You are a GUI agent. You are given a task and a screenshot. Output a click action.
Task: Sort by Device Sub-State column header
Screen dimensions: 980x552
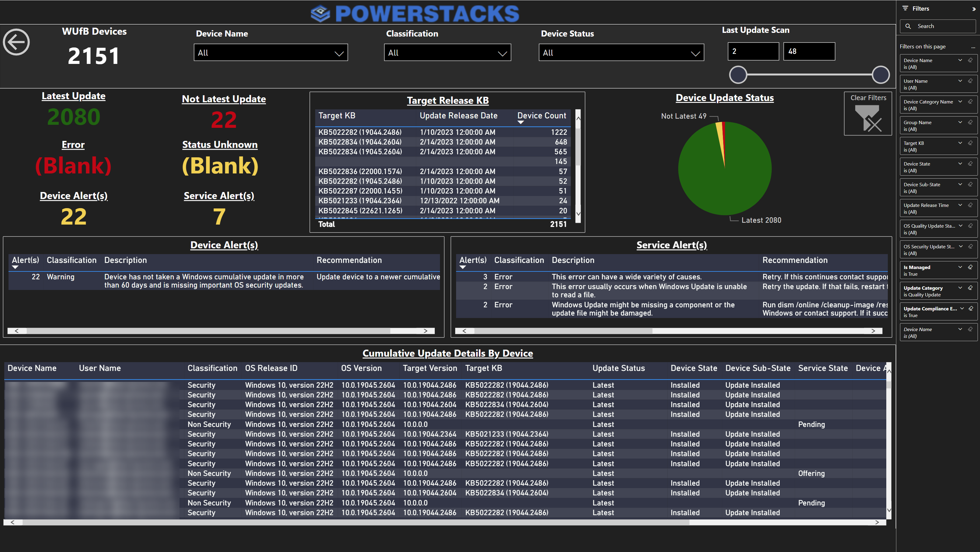coord(758,368)
